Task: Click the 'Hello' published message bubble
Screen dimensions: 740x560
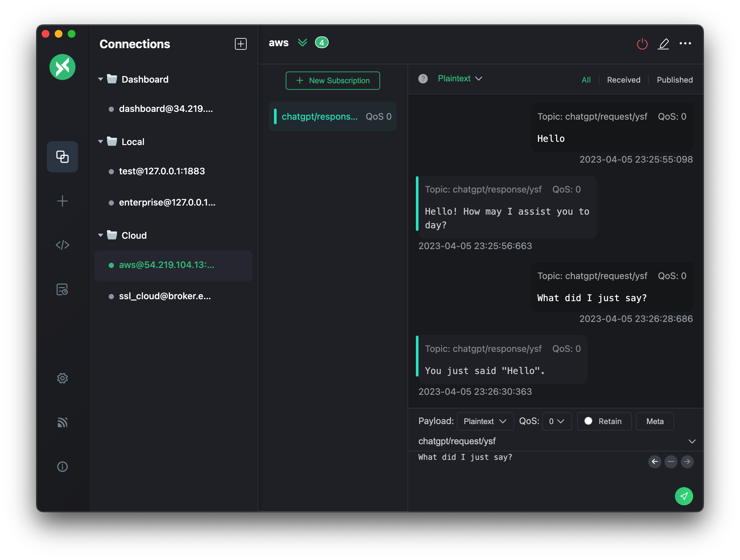Action: (612, 127)
